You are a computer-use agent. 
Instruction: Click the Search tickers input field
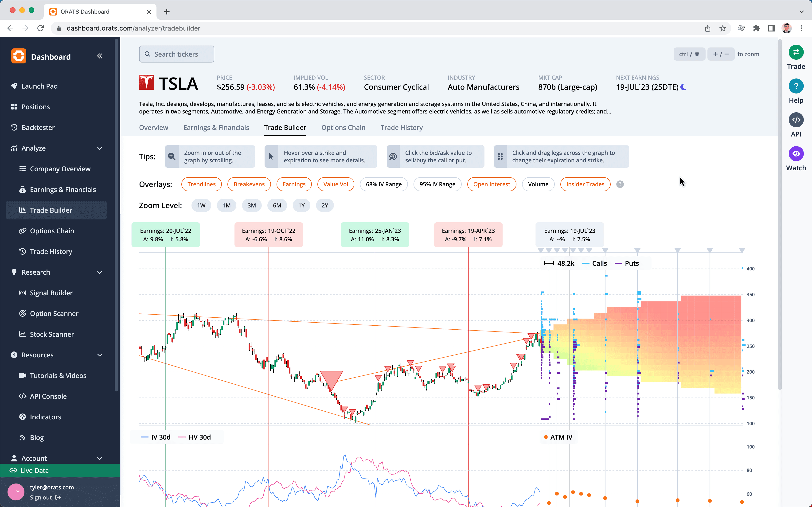point(176,54)
